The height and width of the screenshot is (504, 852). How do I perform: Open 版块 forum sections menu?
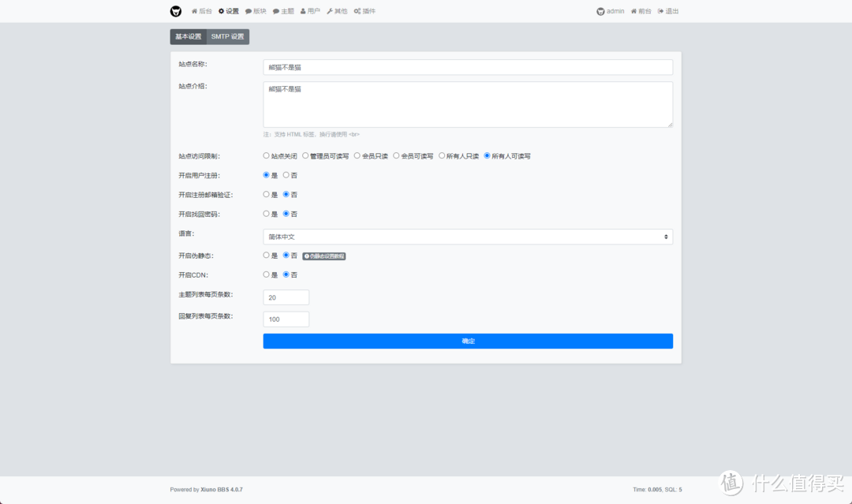click(x=256, y=11)
